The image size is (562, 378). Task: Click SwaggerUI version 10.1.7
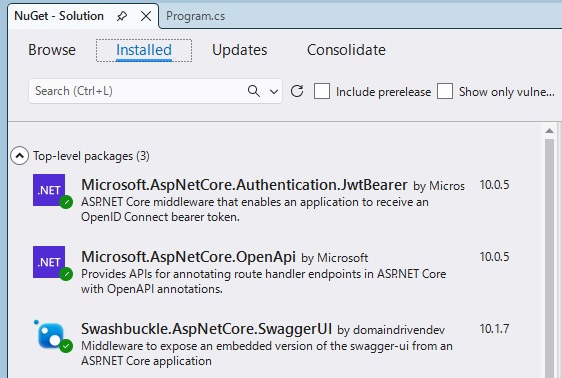tap(494, 329)
